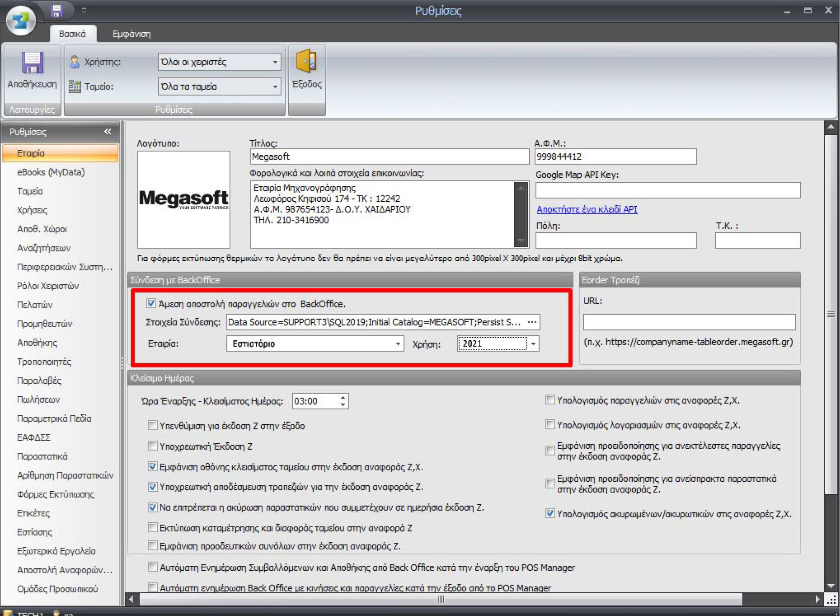
Task: Toggle Υπολογισμός παραγγελιών στις αναφορές Ζ,Χ
Action: click(550, 400)
